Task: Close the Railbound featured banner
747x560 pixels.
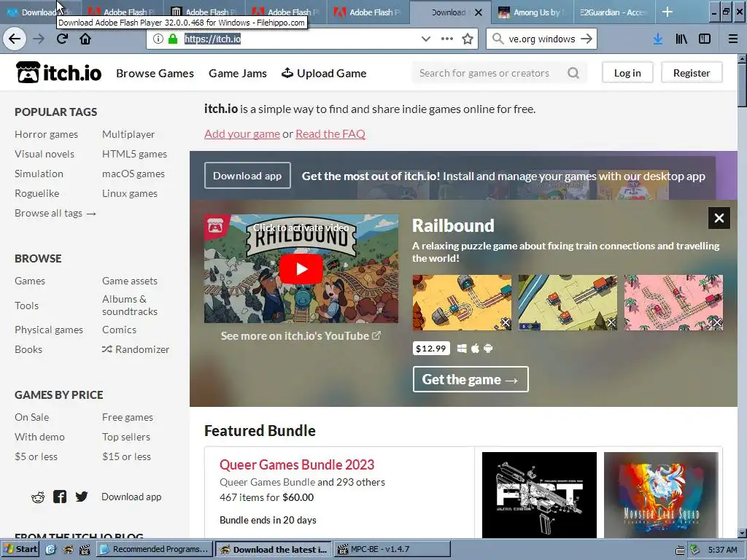Action: [719, 218]
